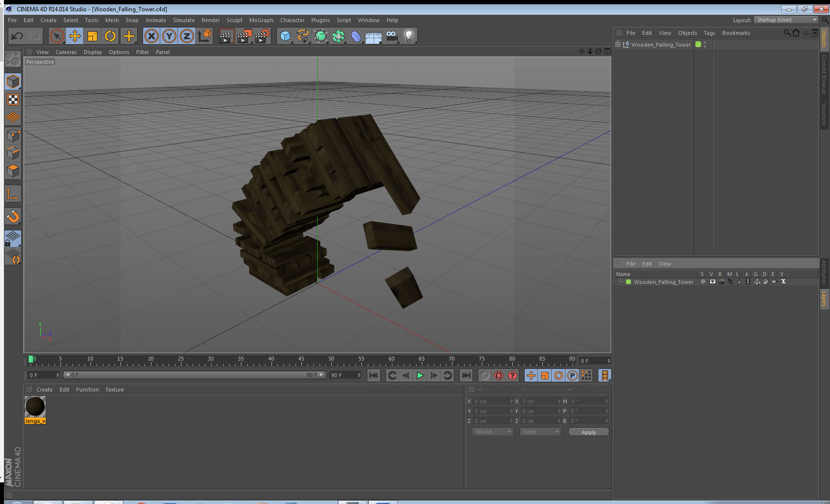Open the World coordinate dropdown
Image resolution: width=830 pixels, height=504 pixels.
492,432
